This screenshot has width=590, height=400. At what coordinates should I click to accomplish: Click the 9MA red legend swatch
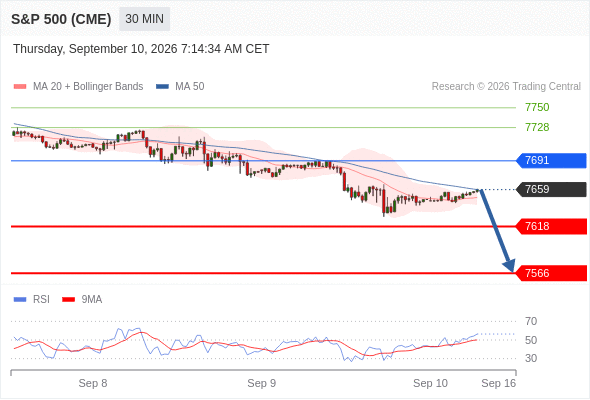click(68, 300)
